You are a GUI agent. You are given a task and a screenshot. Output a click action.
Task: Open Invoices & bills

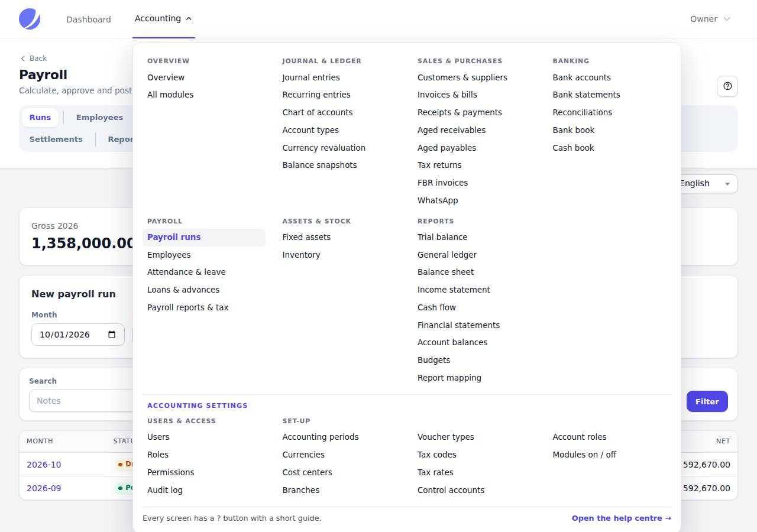coord(447,95)
